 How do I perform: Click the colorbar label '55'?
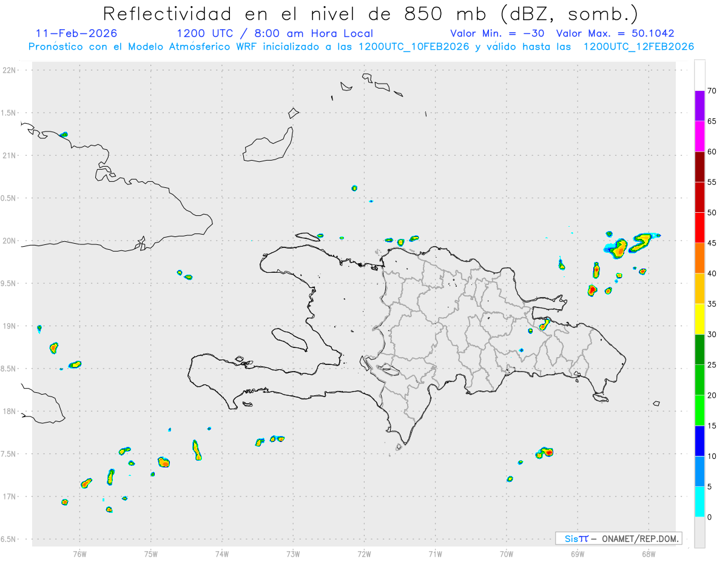click(712, 182)
